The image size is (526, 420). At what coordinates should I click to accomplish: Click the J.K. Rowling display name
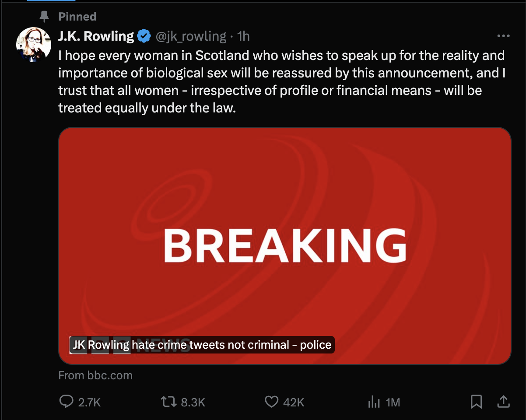coord(96,36)
